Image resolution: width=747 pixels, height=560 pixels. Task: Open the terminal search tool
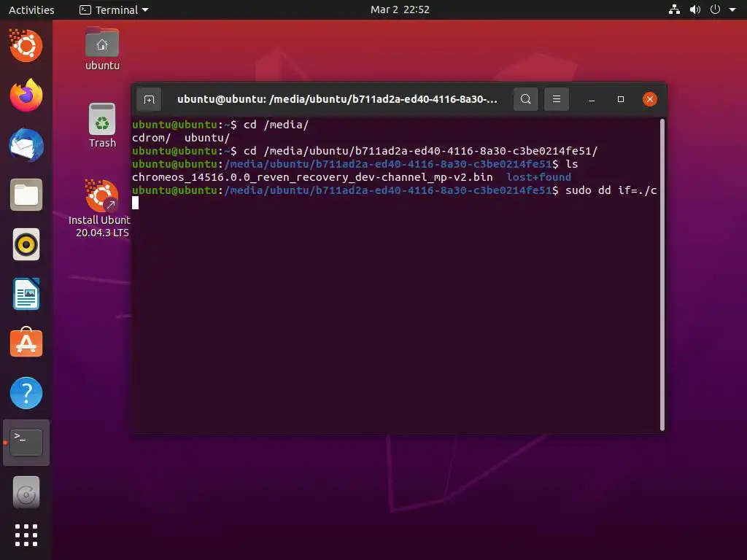(x=525, y=99)
